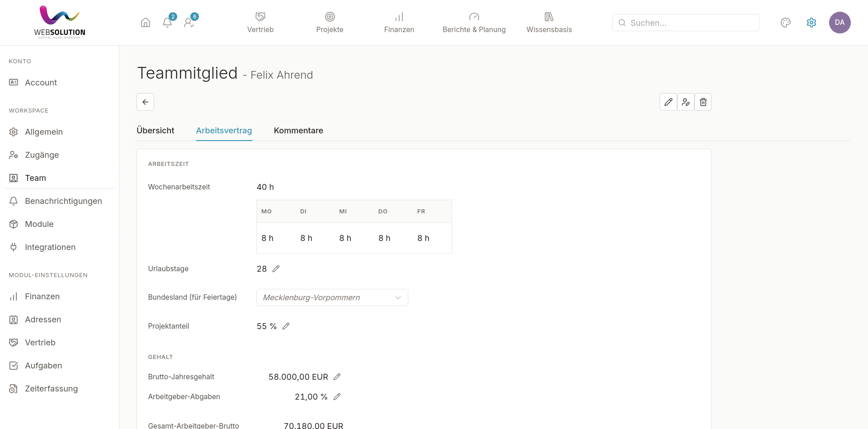Open Account in sidebar

tap(59, 83)
